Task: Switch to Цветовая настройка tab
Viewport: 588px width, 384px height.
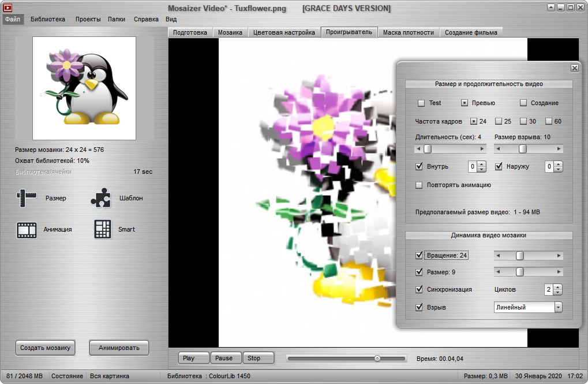Action: [x=284, y=33]
